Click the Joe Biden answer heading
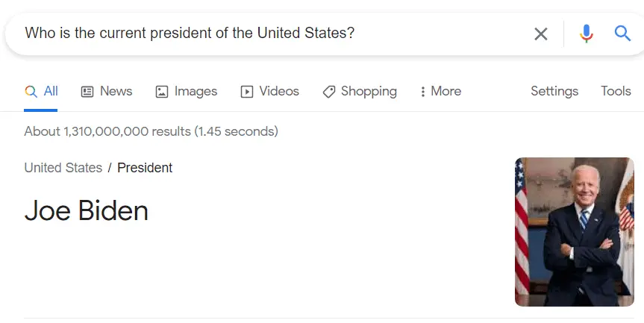 pyautogui.click(x=87, y=211)
